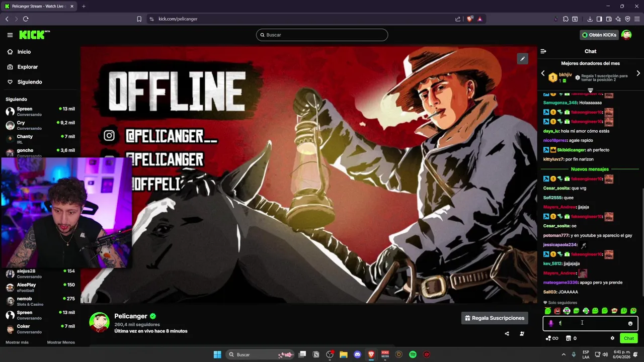Click the browser back arrow

coord(7,19)
